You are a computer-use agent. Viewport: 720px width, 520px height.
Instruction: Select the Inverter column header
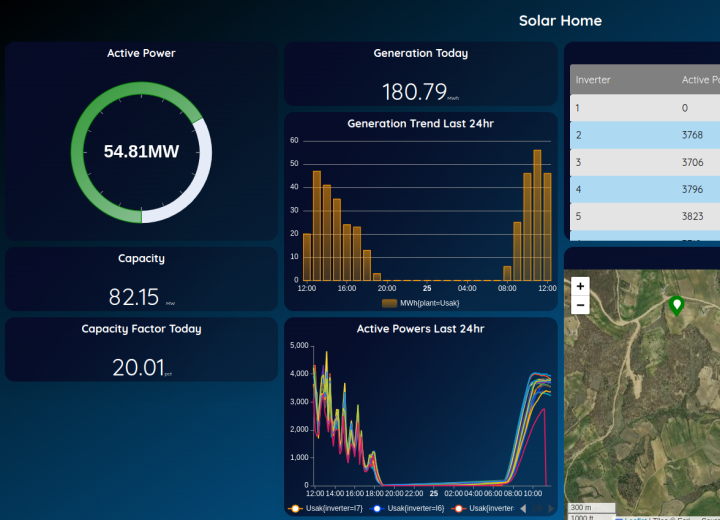point(593,80)
